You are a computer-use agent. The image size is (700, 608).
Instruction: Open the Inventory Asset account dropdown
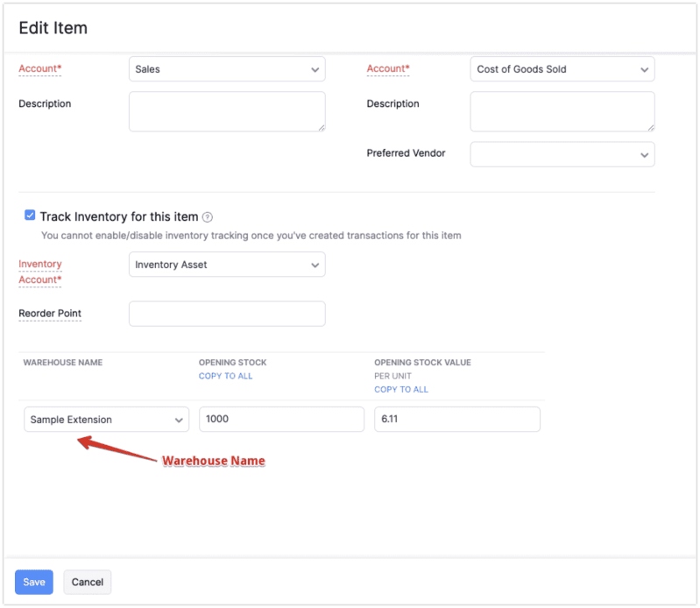226,265
